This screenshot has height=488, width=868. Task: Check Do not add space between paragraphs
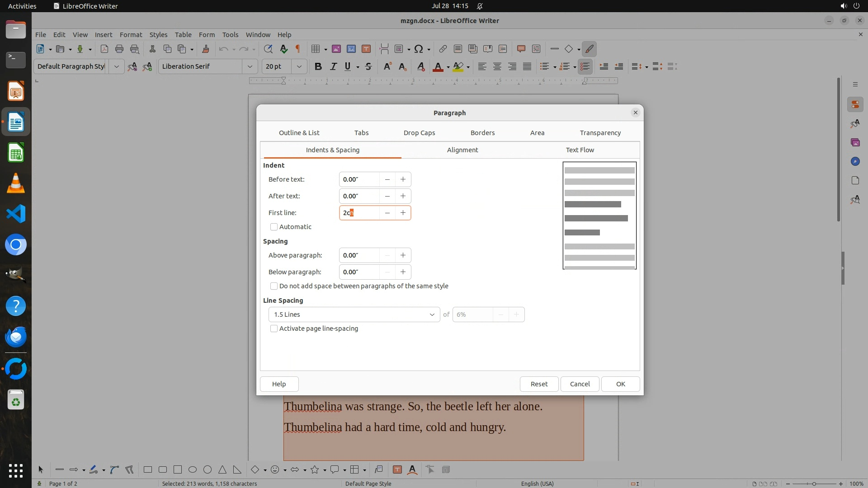click(274, 286)
